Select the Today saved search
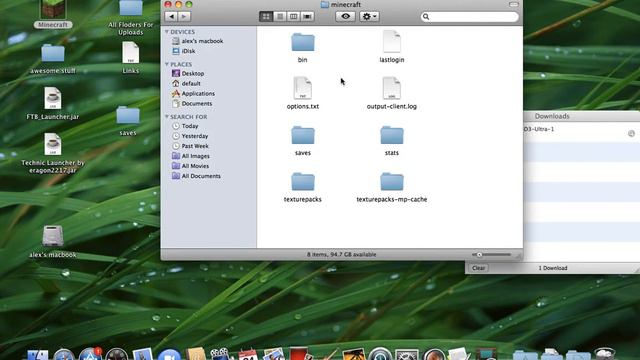Image resolution: width=640 pixels, height=360 pixels. (185, 126)
